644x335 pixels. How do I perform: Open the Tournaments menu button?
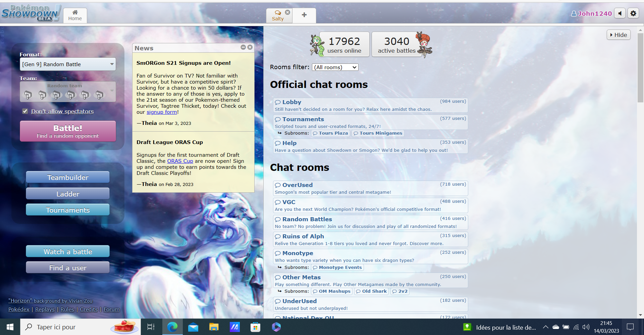click(68, 210)
